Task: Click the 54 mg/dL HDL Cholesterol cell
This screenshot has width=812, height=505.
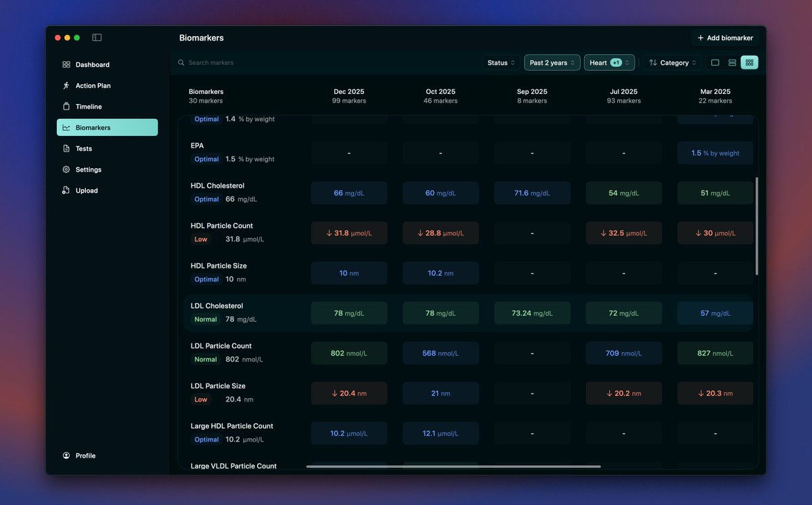Action: point(624,193)
